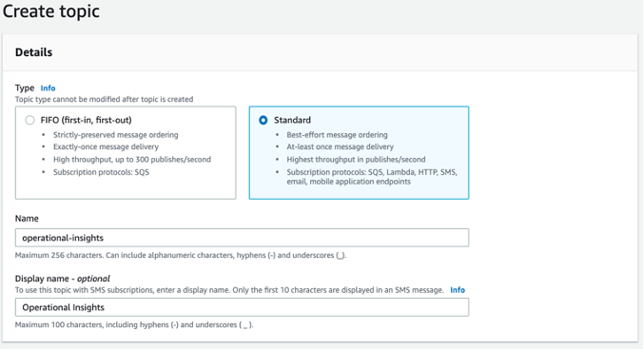
Task: Click 'To use this topic with SMS subscriptions' text
Action: tap(229, 290)
